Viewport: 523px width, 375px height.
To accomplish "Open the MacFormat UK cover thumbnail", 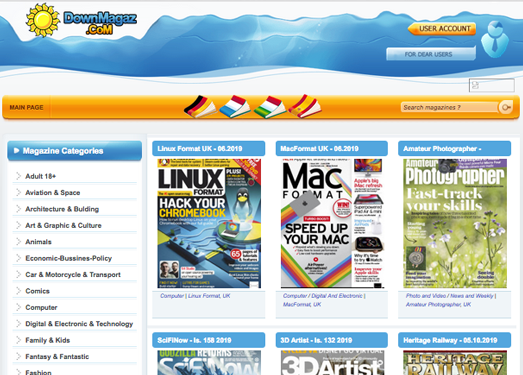I will [x=333, y=224].
